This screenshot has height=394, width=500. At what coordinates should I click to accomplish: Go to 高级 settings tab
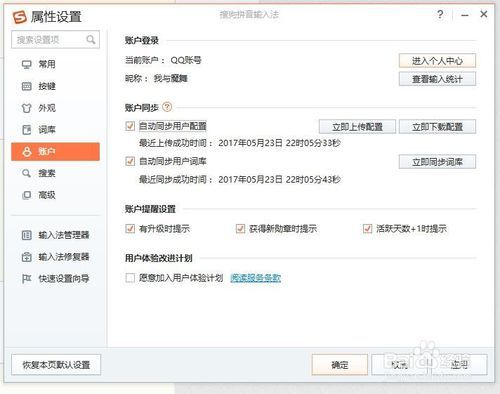[x=55, y=195]
